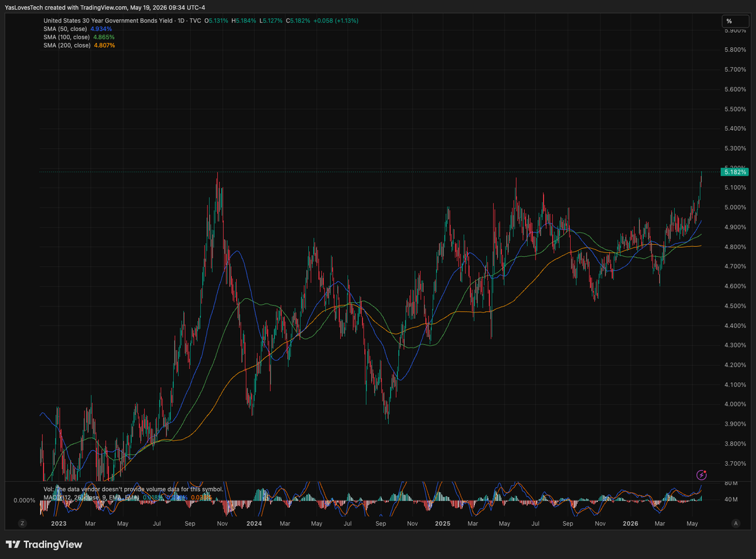Screen dimensions: 756x559
Task: Click the green 4.865% SMA value
Action: click(x=105, y=37)
